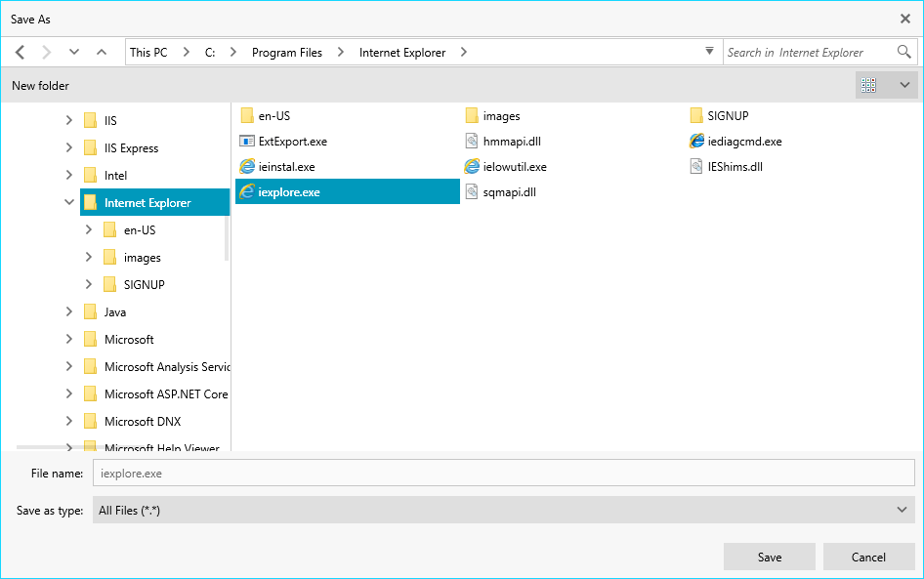
Task: Click the Save button
Action: pos(770,557)
